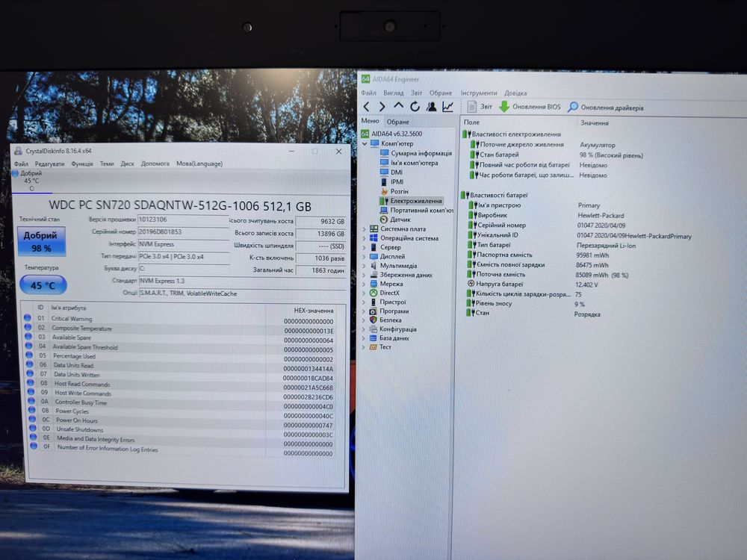Click the База даних icon in tree

[373, 338]
